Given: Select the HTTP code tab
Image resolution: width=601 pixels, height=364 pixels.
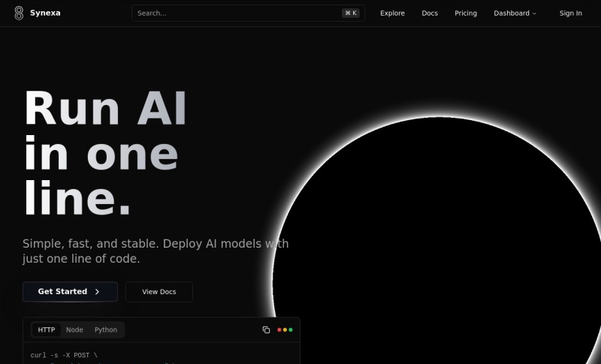Looking at the screenshot, I should point(47,329).
